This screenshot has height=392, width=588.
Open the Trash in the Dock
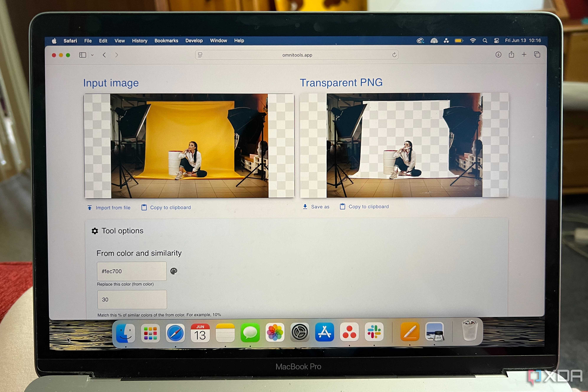[470, 330]
